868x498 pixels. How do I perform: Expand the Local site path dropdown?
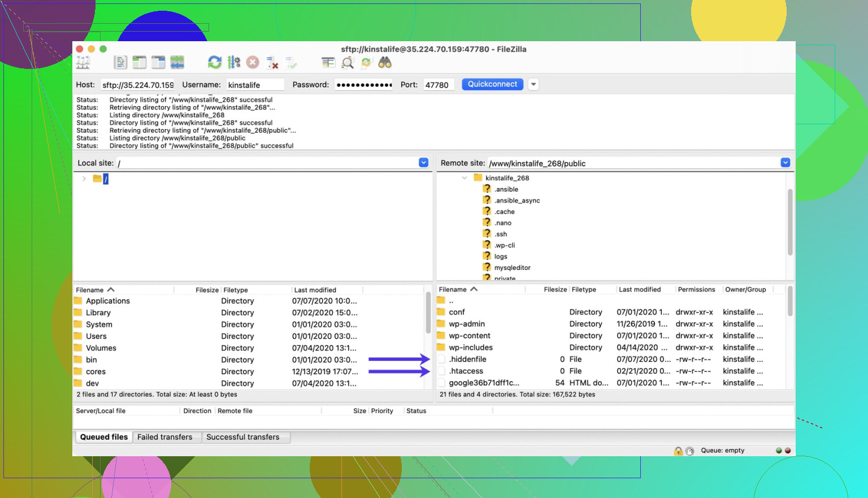pyautogui.click(x=423, y=163)
